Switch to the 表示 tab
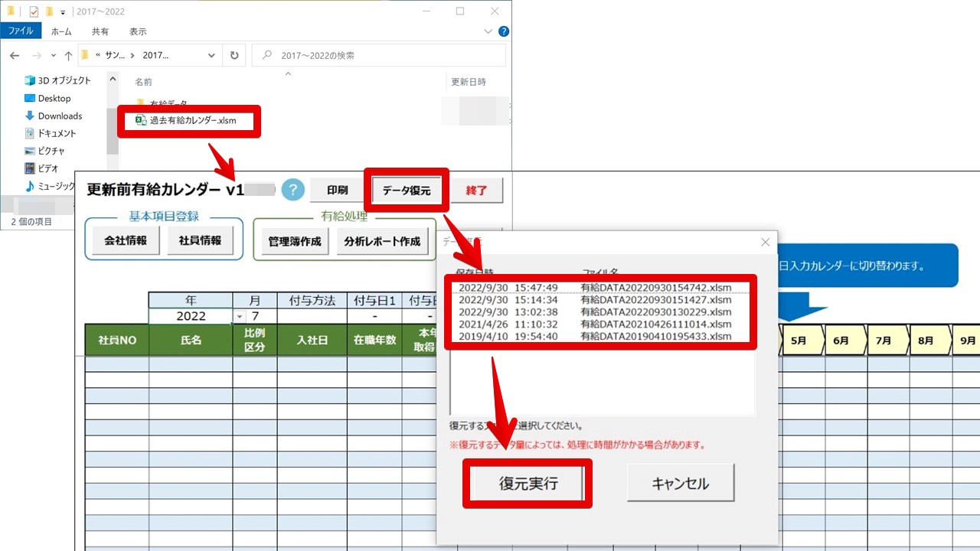This screenshot has width=980, height=551. pyautogui.click(x=138, y=31)
